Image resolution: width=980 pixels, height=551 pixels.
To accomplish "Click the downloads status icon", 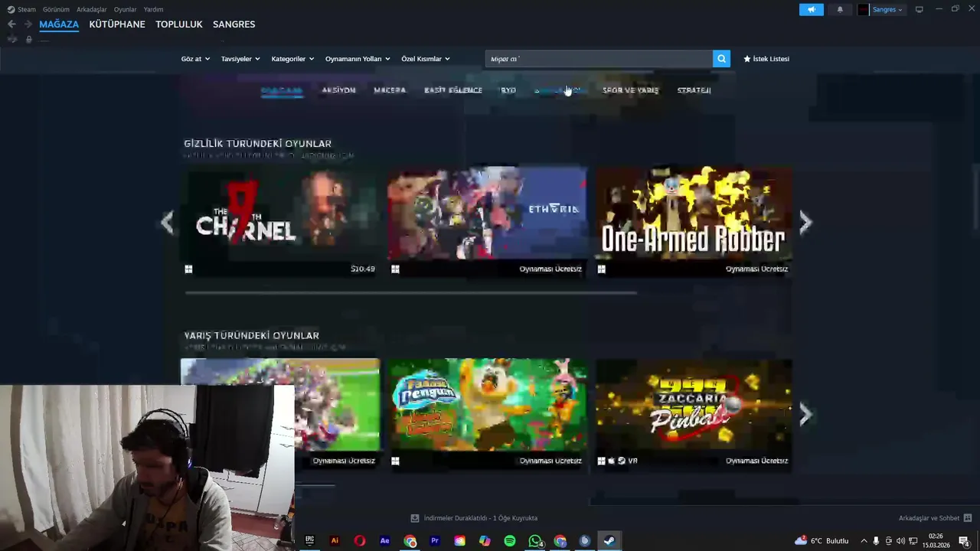I will click(415, 518).
